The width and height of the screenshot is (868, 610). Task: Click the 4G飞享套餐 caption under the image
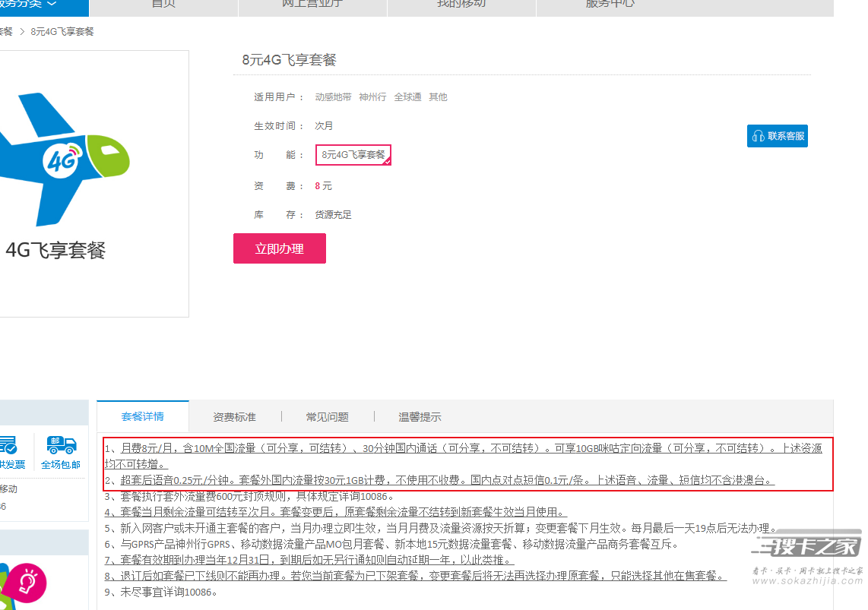click(55, 250)
